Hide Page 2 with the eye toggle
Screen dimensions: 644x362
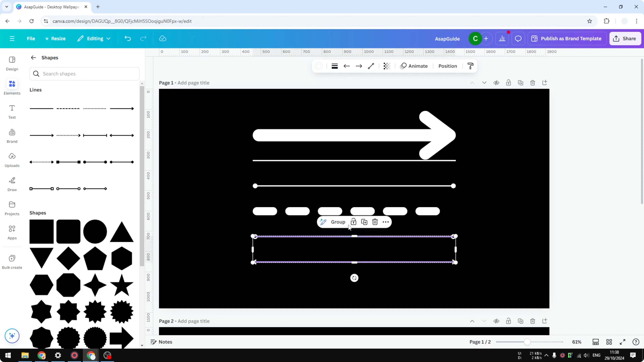point(496,321)
